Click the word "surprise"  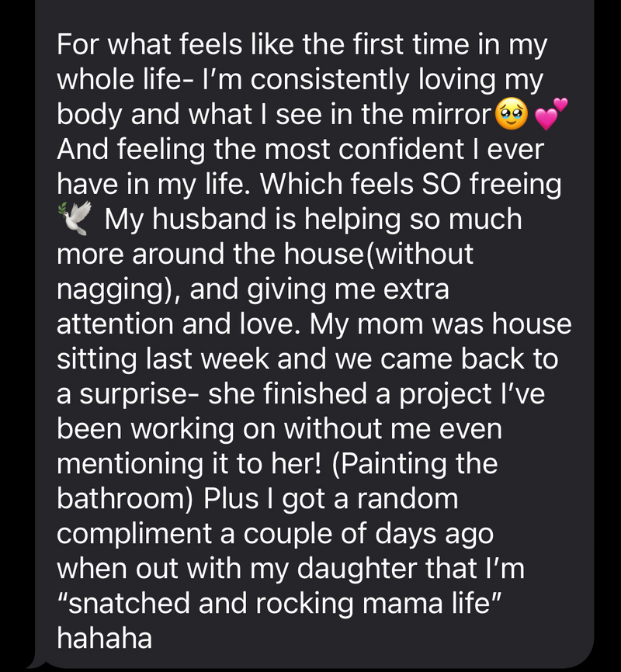[137, 394]
